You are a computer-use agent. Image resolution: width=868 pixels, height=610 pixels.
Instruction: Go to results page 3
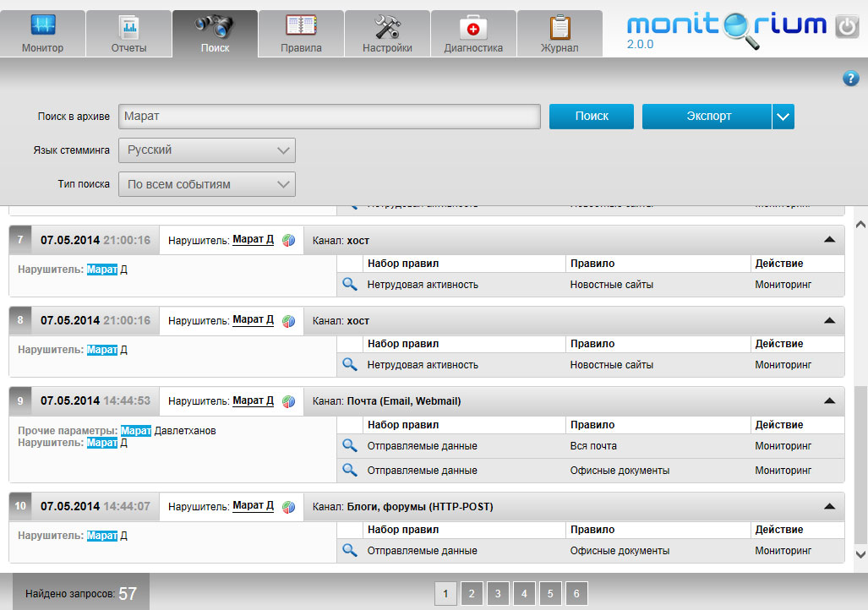click(498, 593)
